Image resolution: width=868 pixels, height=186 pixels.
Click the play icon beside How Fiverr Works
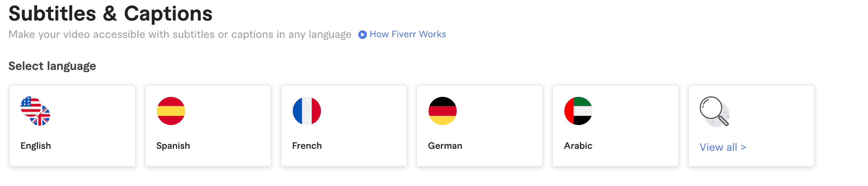pyautogui.click(x=362, y=35)
